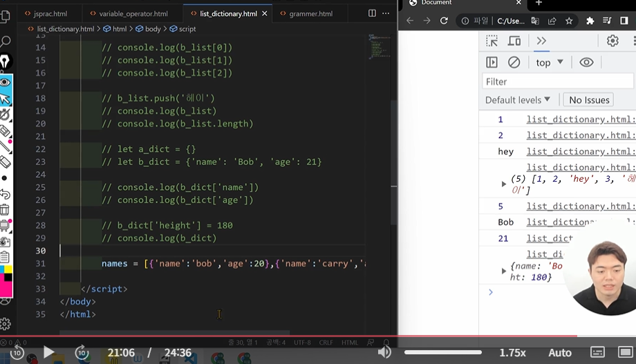Click camera snapshot icon in annotation toolbar
The width and height of the screenshot is (636, 364).
coord(5,242)
